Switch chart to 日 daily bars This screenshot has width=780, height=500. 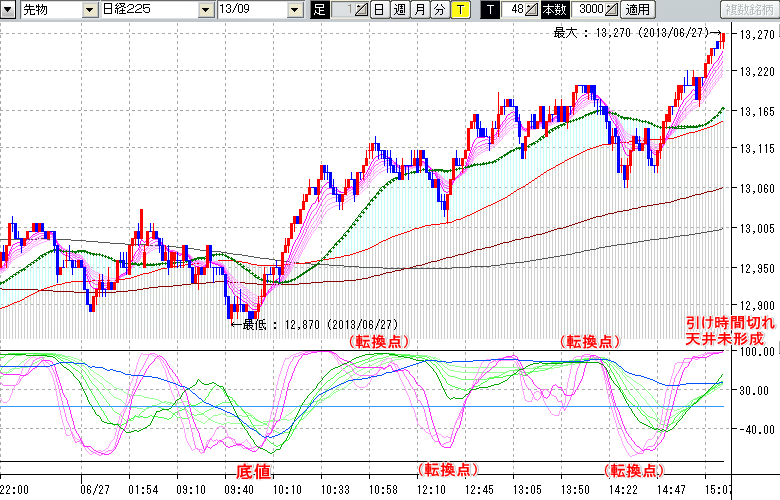tap(379, 9)
